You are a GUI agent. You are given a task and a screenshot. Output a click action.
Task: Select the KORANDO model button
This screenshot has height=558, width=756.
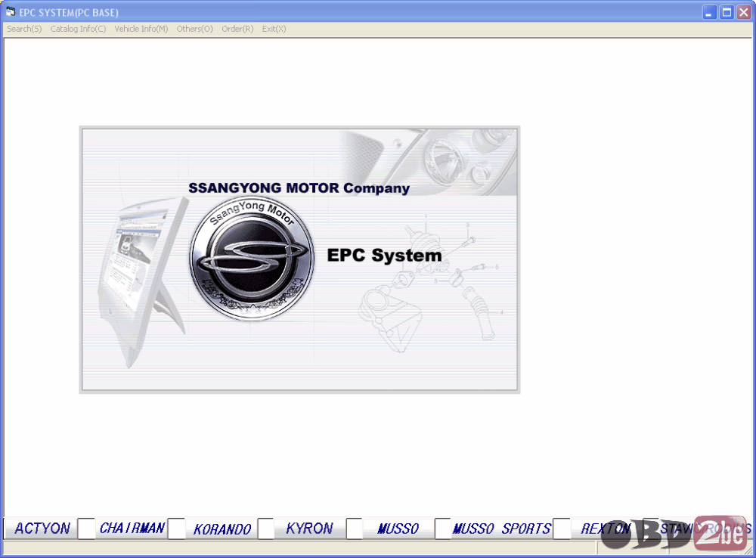point(222,529)
